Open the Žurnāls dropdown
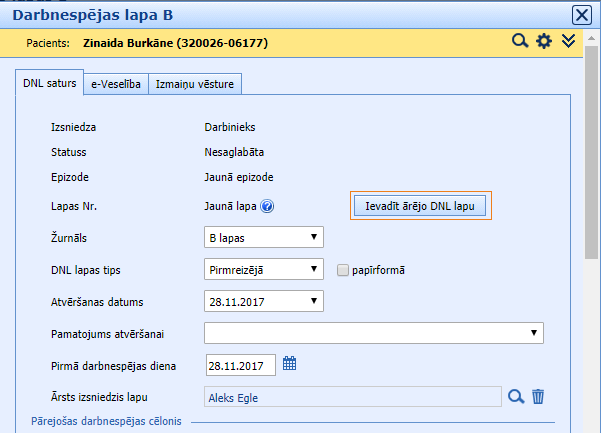 coord(264,237)
